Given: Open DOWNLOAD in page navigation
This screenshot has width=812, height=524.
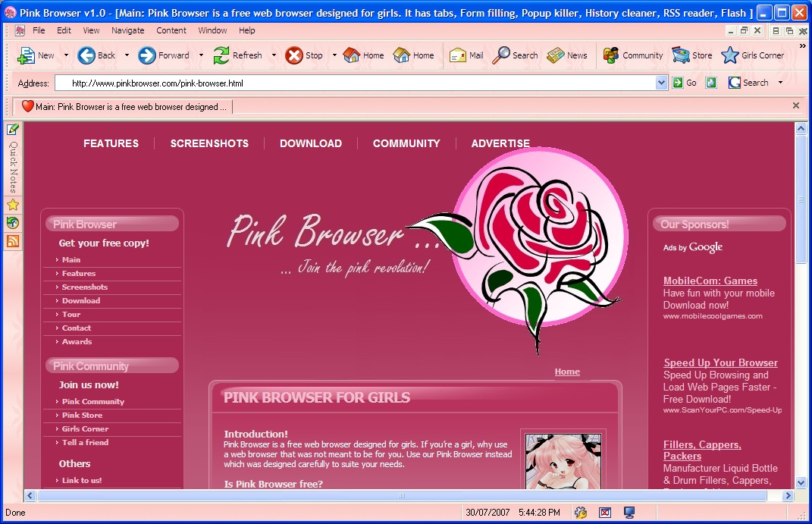Looking at the screenshot, I should [311, 143].
